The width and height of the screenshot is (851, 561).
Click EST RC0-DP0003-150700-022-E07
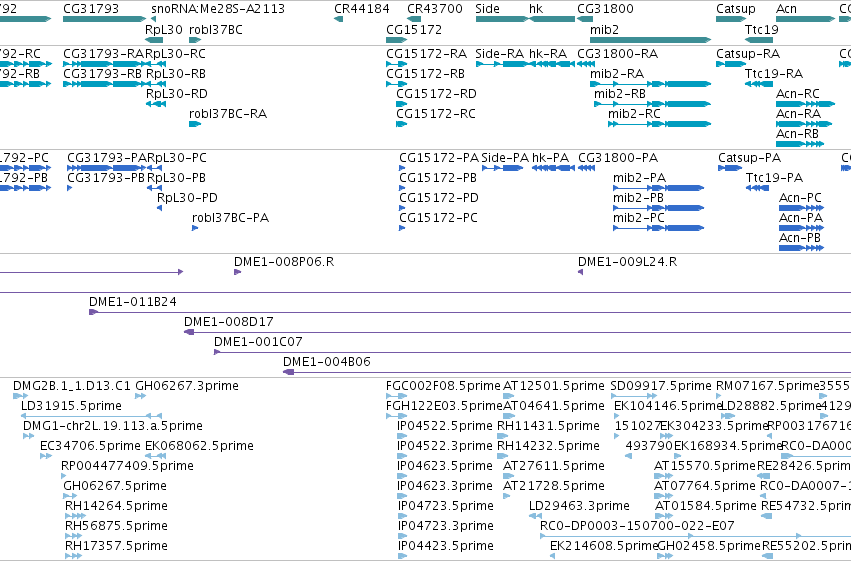637,526
